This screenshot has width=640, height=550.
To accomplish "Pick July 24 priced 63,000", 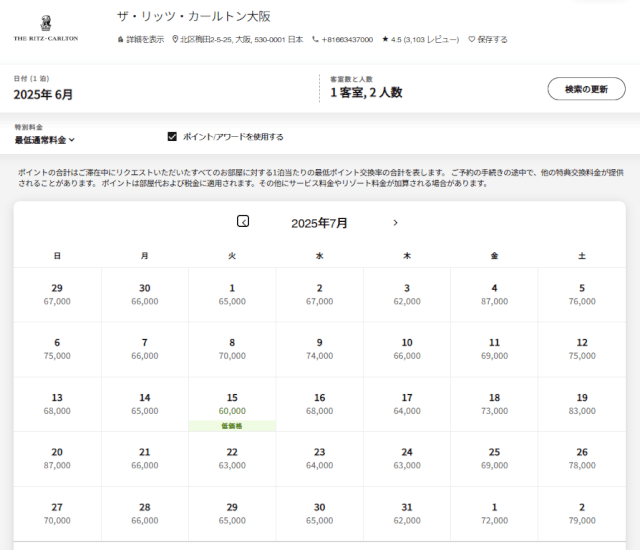I will [x=407, y=459].
